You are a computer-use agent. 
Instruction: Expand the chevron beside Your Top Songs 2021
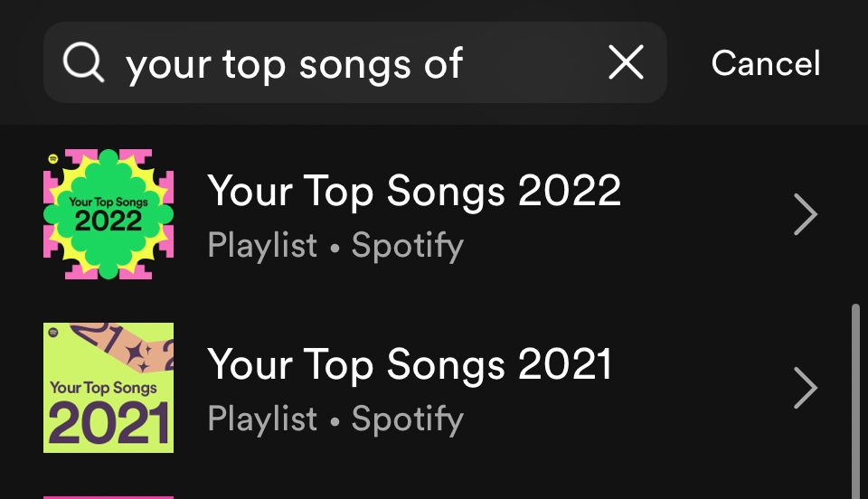pos(805,389)
